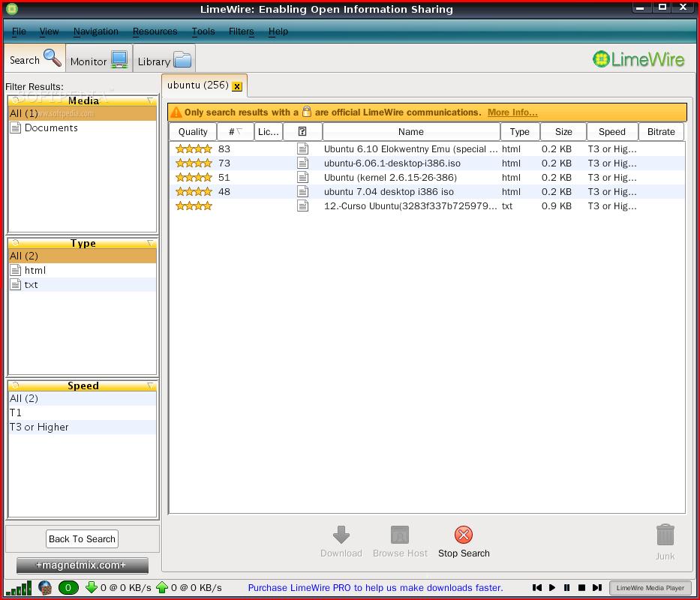The image size is (700, 600).
Task: Click the lock icon in the yellow banner
Action: point(307,112)
